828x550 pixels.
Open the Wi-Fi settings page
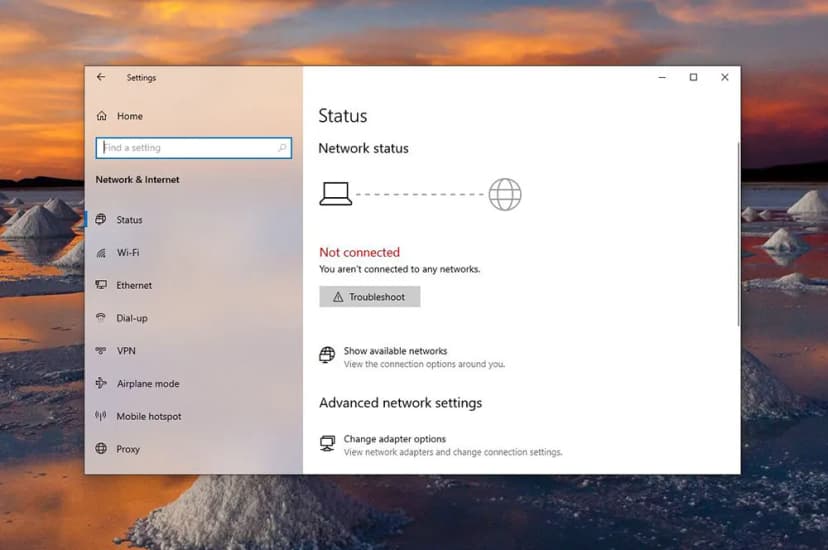pos(128,253)
